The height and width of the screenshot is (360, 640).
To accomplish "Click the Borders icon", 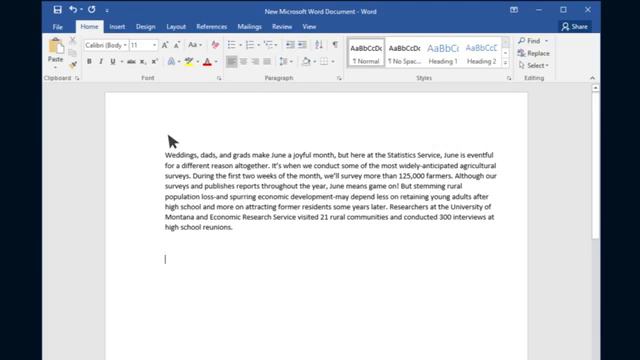I will point(324,62).
